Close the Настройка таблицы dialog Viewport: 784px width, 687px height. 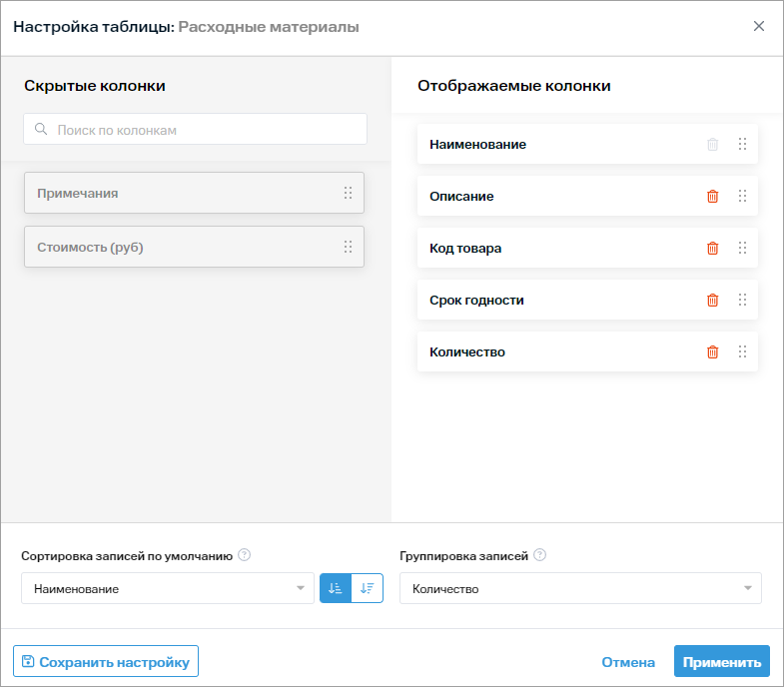759,27
